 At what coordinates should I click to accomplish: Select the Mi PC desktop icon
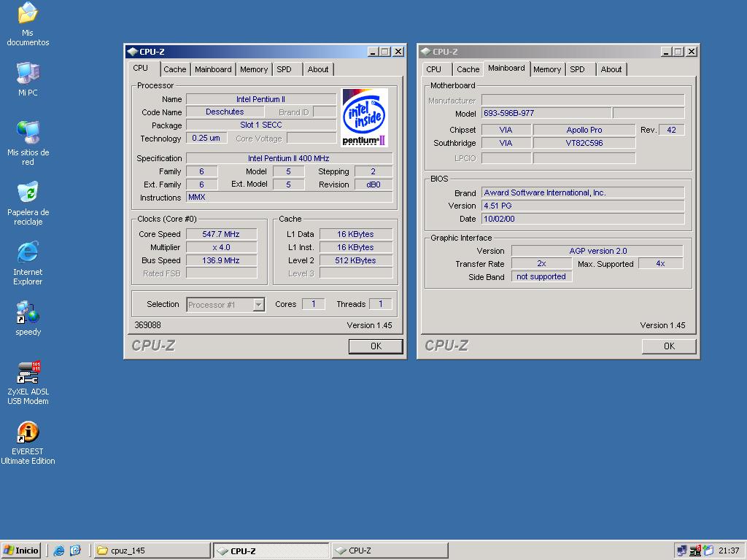[x=28, y=79]
